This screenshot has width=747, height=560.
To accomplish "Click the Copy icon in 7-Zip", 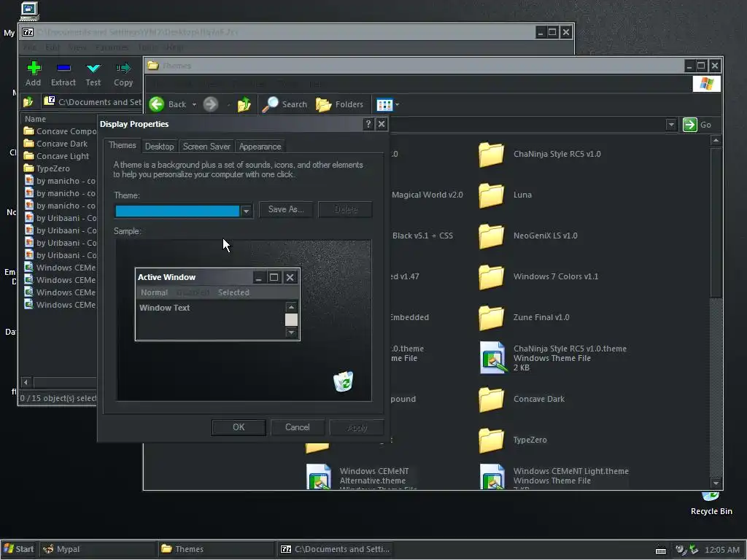I will point(123,69).
